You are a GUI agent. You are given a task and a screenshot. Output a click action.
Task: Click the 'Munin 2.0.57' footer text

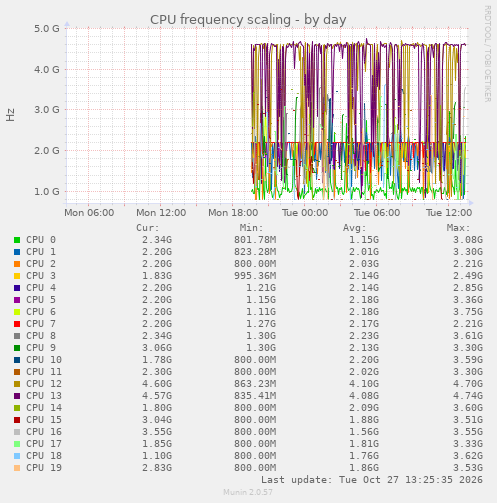pyautogui.click(x=248, y=492)
